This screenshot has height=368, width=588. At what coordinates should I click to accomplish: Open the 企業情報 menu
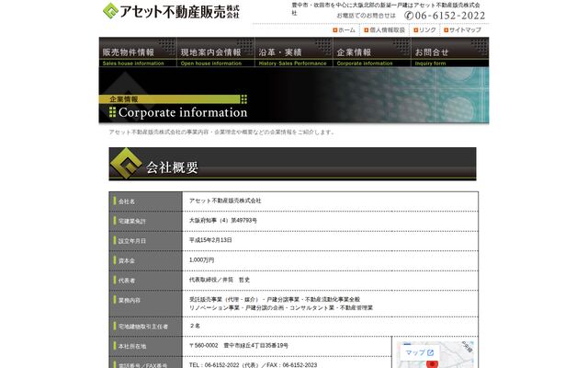point(371,52)
